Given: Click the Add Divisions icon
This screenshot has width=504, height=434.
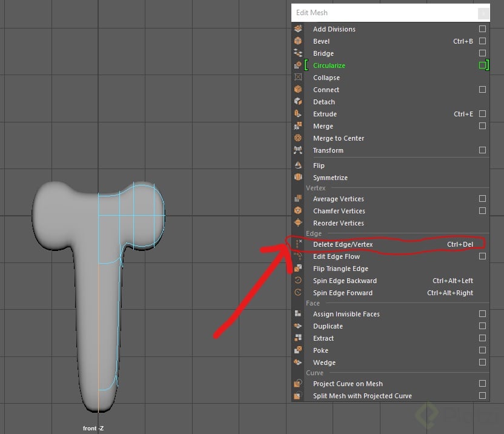Looking at the screenshot, I should click(x=298, y=28).
